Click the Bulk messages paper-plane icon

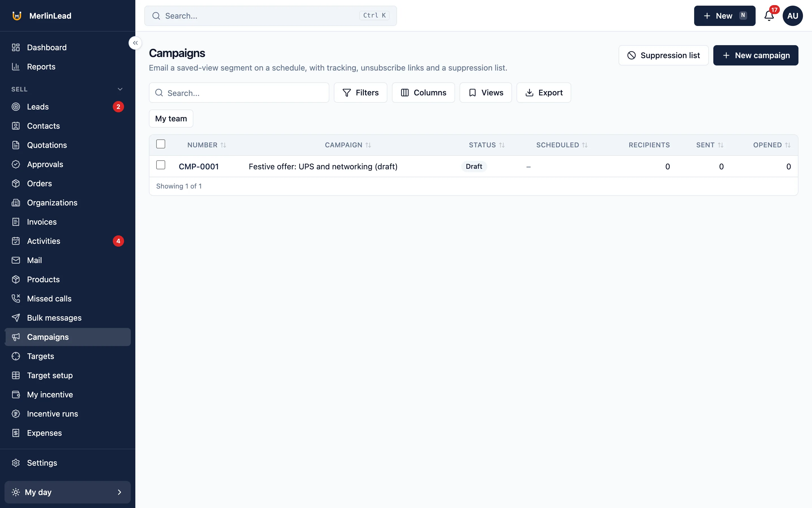pyautogui.click(x=16, y=317)
